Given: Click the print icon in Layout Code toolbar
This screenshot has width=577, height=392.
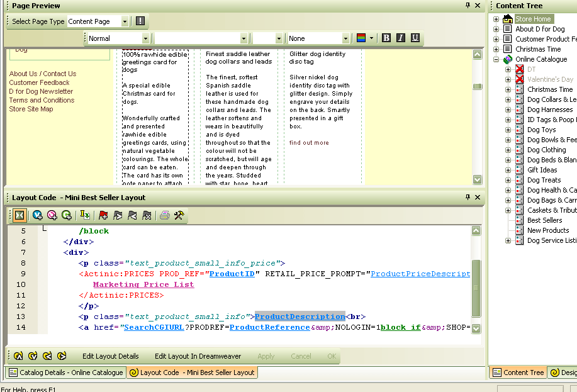Looking at the screenshot, I should (x=164, y=215).
